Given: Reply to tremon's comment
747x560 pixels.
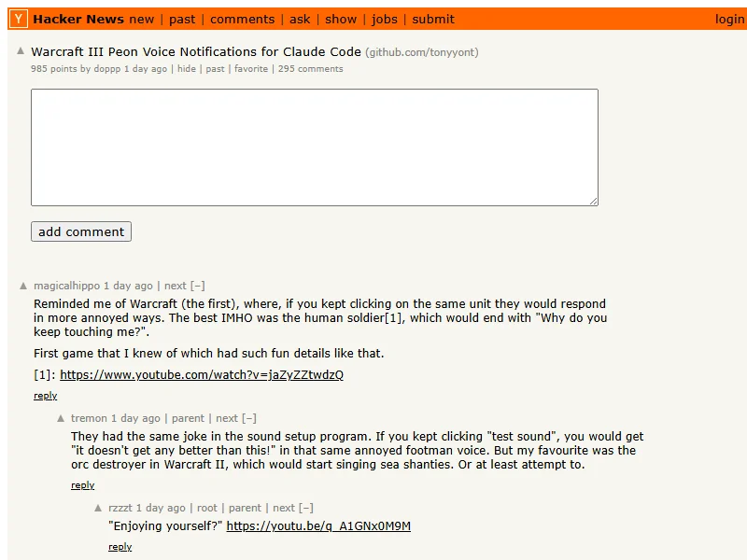Looking at the screenshot, I should 83,485.
